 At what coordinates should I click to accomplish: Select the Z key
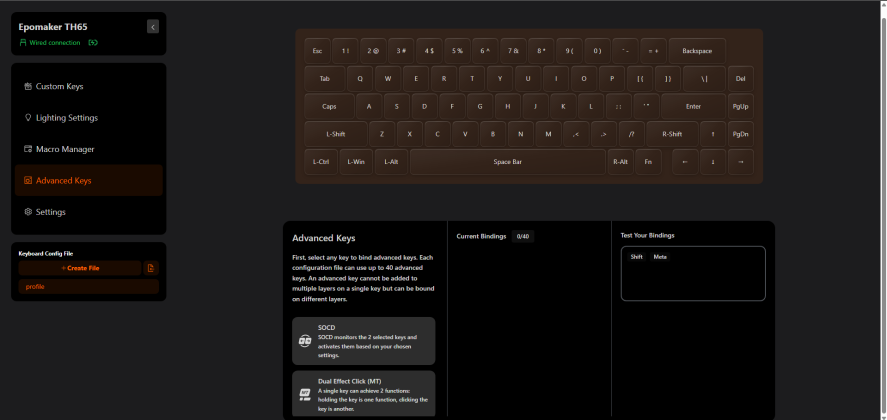(382, 134)
